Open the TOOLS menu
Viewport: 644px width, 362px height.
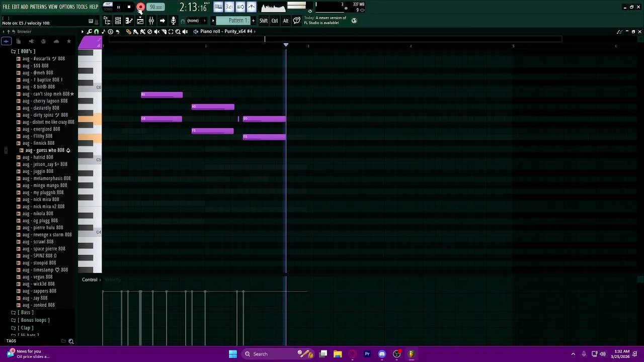[82, 7]
